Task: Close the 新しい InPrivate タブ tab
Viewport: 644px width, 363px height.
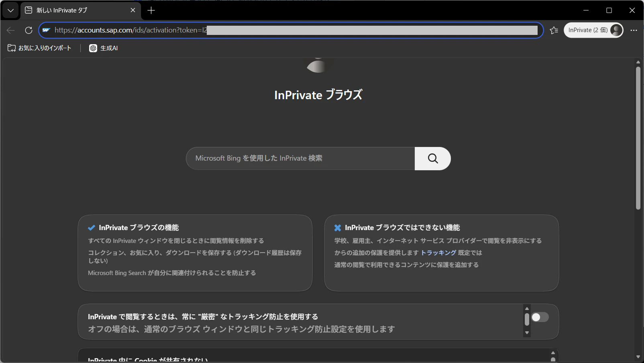Action: click(133, 10)
